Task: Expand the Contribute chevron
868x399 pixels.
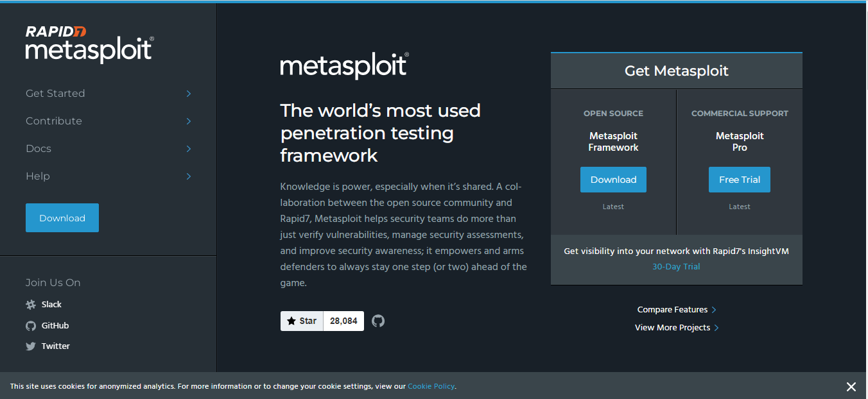Action: 189,121
